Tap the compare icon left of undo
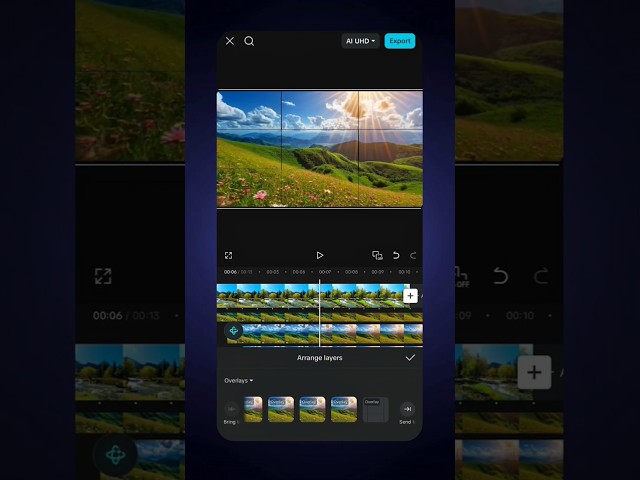 pos(377,255)
